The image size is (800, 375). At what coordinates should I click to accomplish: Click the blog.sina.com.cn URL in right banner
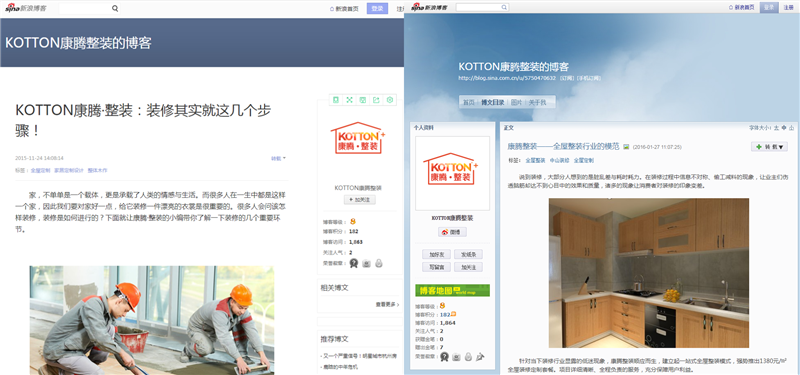point(507,79)
